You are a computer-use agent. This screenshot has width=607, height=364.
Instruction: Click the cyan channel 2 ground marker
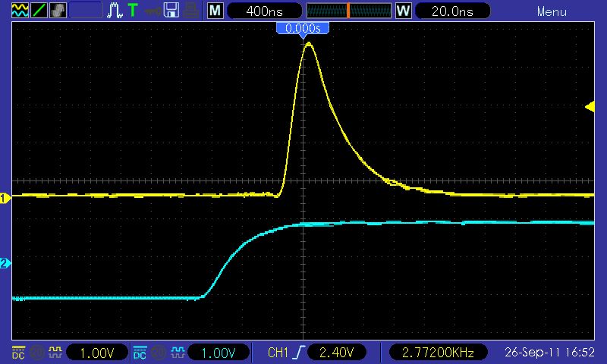[5, 263]
